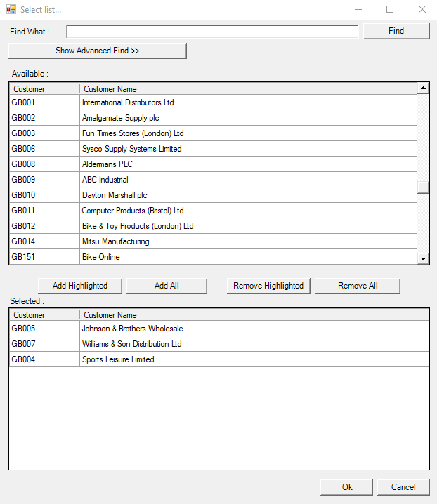Select Johnson & Brothers Wholesale in Selected list
The height and width of the screenshot is (504, 437).
(x=132, y=329)
